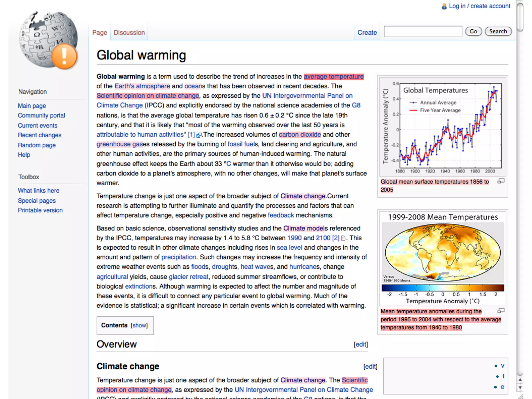This screenshot has height=399, width=532.
Task: Open the Overview section edit link
Action: pyautogui.click(x=361, y=344)
